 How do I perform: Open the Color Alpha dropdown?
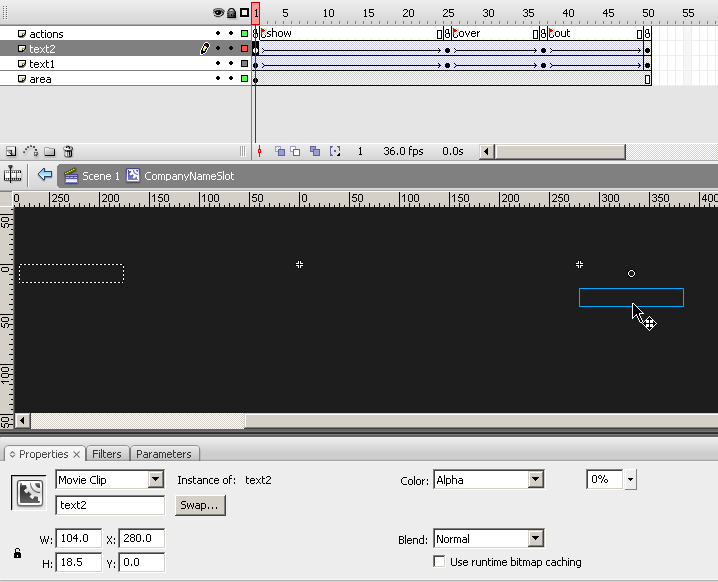pos(536,480)
